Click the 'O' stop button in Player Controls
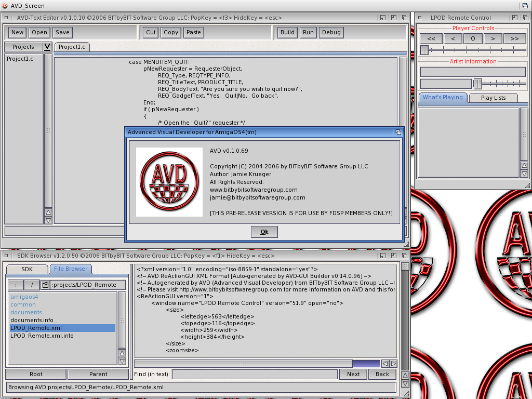This screenshot has width=532, height=399. [473, 38]
